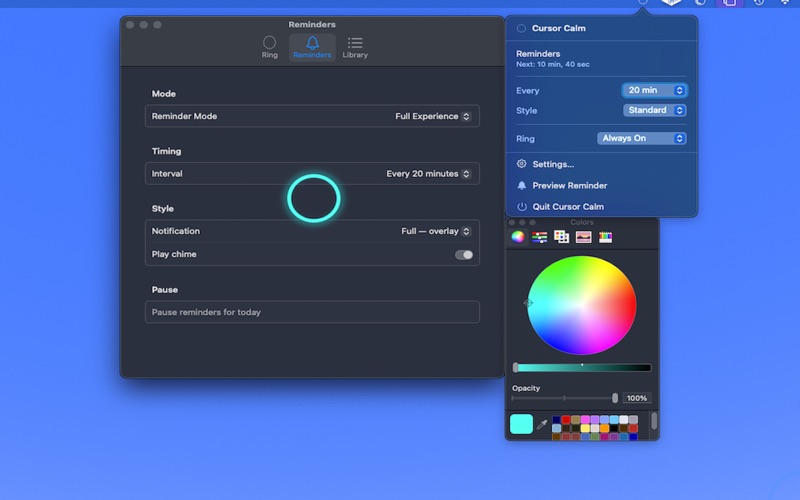Click the opacity 100% value field

(636, 398)
